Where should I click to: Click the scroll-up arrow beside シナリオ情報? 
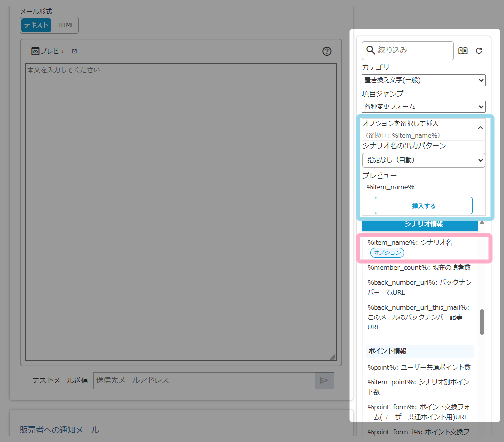point(481,223)
